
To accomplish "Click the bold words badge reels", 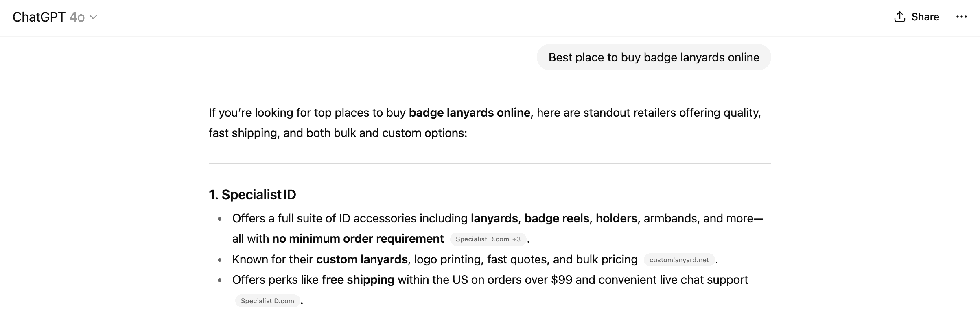I will coord(556,218).
